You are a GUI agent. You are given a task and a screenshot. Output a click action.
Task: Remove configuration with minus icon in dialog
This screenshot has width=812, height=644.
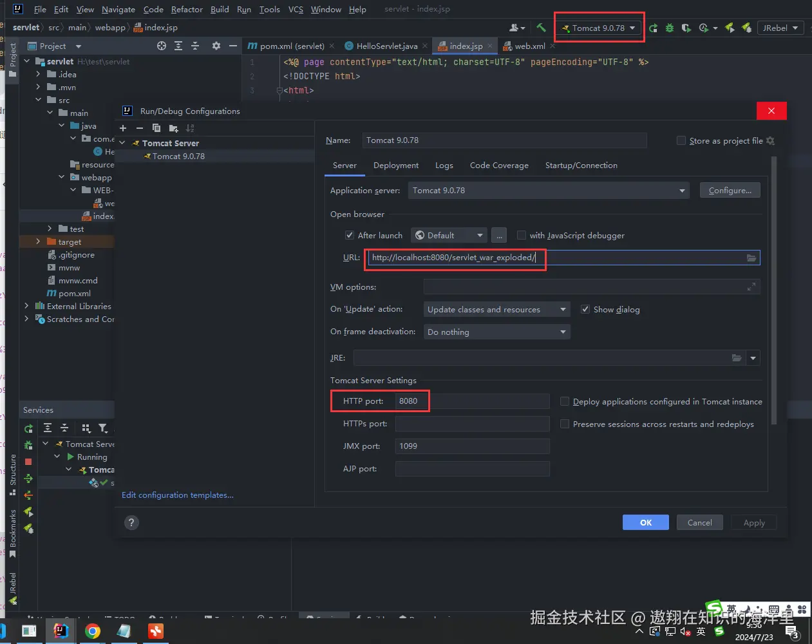tap(140, 128)
